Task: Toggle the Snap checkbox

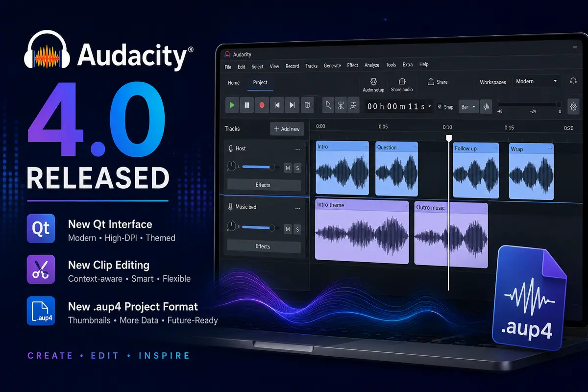Action: click(x=439, y=107)
